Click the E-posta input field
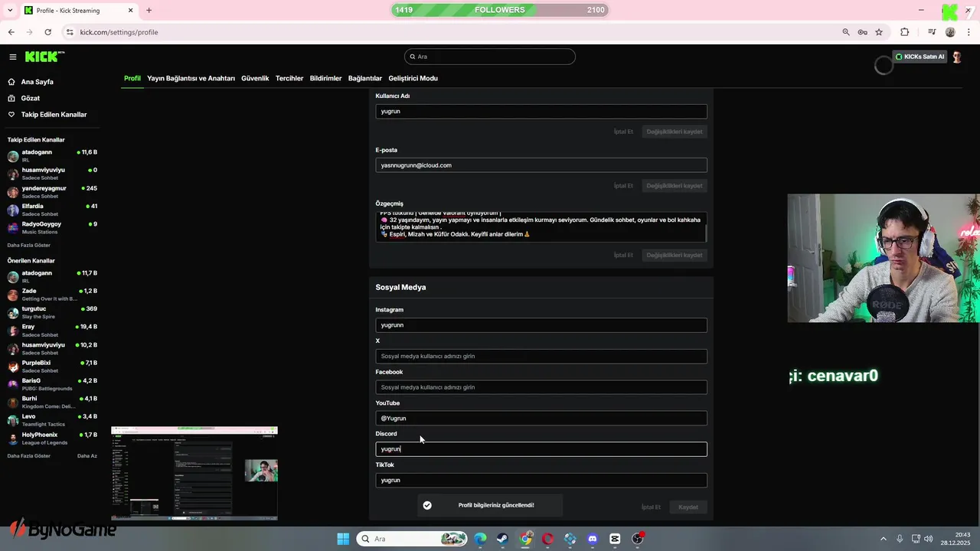The image size is (980, 551). [x=541, y=165]
